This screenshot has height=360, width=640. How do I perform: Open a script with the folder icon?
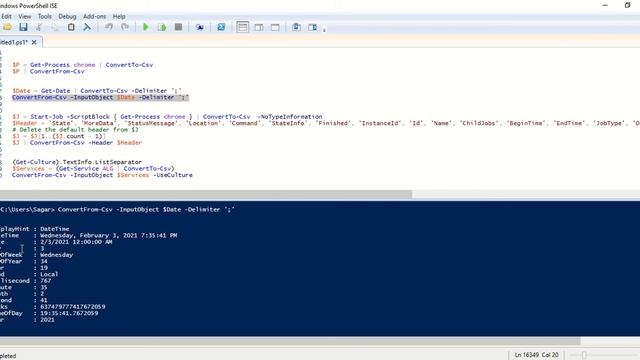[7, 27]
